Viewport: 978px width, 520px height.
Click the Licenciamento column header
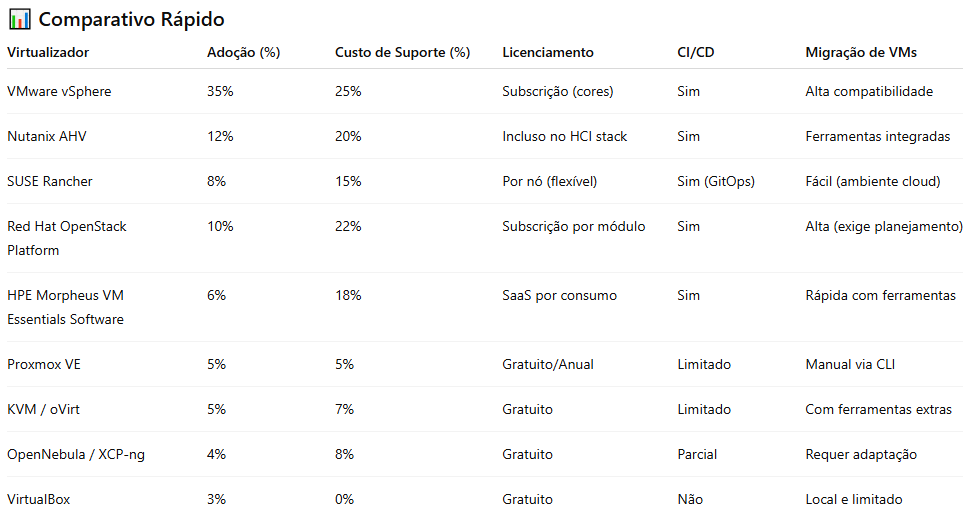tap(548, 52)
